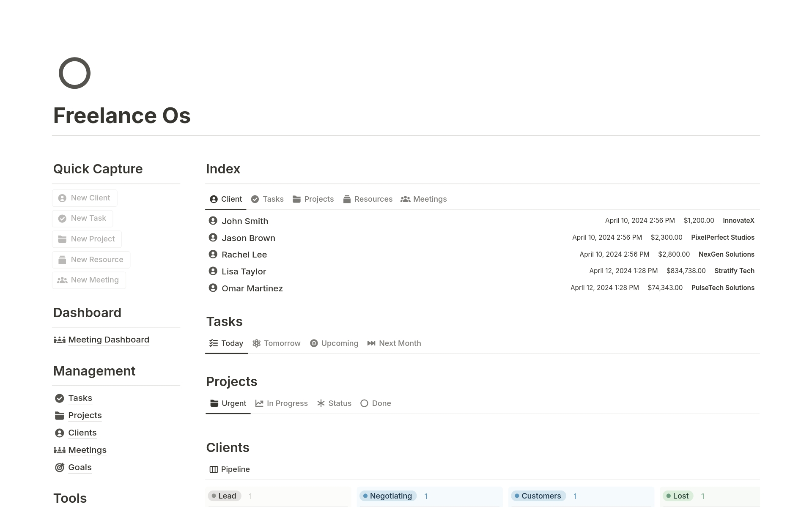The height and width of the screenshot is (507, 812).
Task: Open the Lisa Taylor client row
Action: coord(244,271)
